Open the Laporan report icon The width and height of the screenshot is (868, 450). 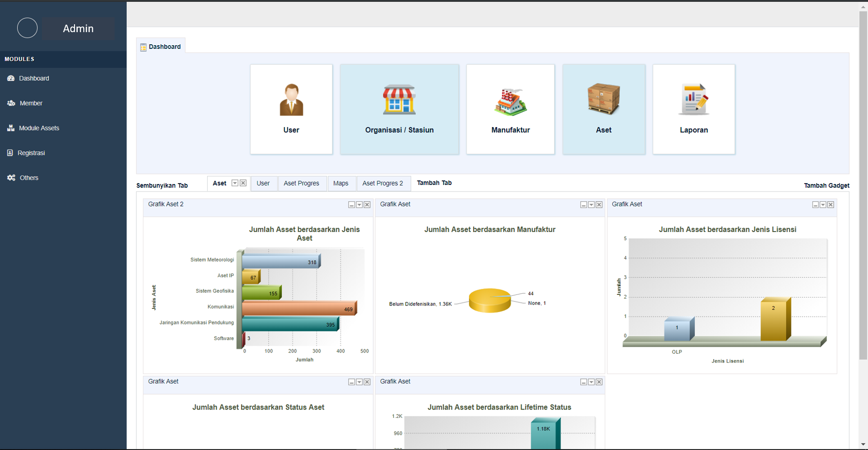click(x=693, y=100)
